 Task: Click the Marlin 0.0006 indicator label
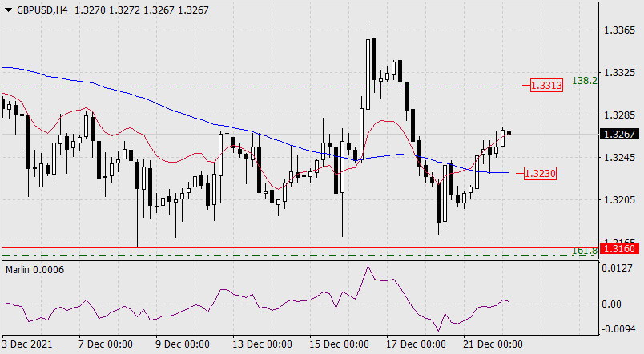[x=34, y=270]
